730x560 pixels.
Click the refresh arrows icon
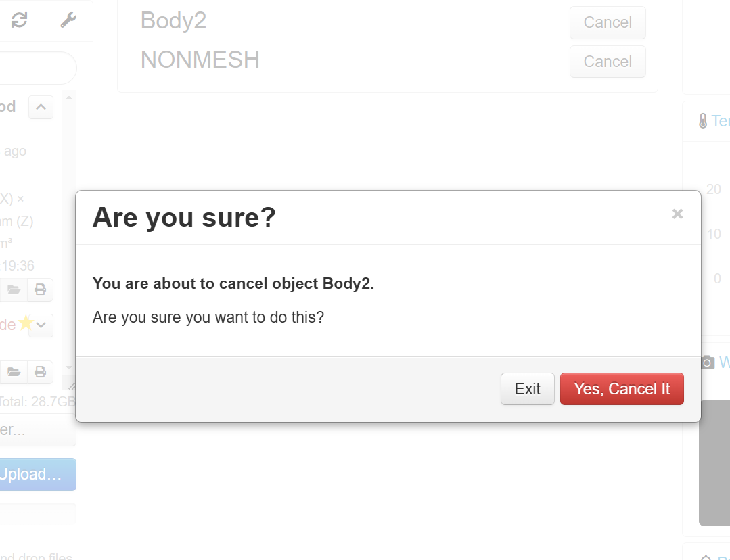[x=19, y=20]
